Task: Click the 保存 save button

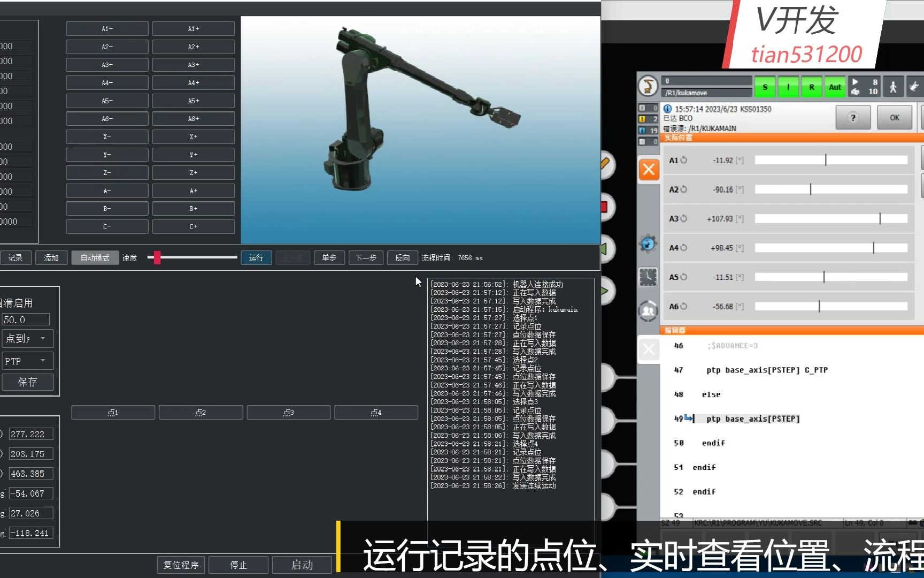Action: point(27,382)
